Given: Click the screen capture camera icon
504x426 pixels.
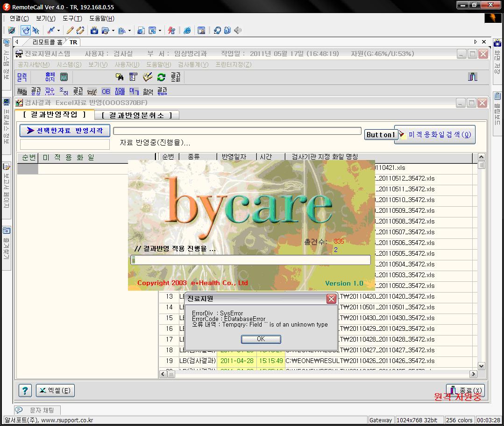Looking at the screenshot, I should (x=94, y=30).
